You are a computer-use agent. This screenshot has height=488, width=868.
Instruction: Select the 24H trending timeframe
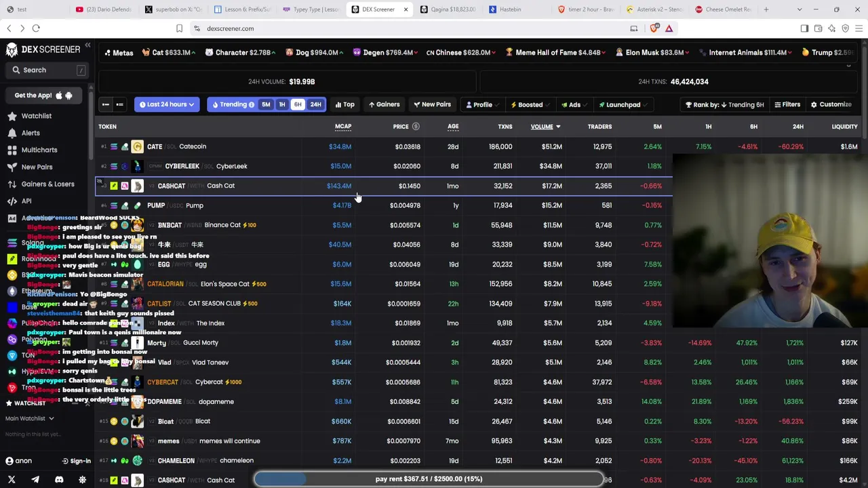(x=315, y=104)
